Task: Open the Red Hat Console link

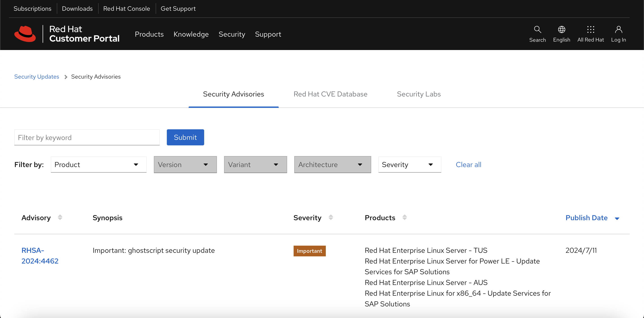Action: click(x=127, y=8)
